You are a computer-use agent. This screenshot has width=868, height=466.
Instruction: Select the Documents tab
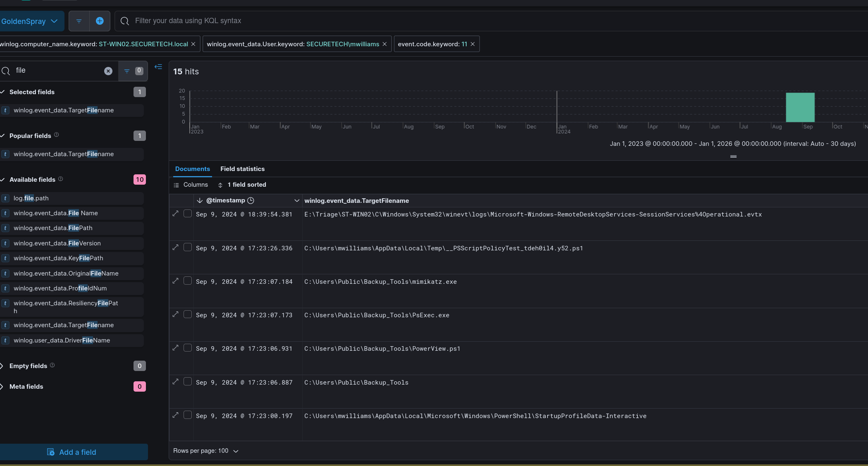(193, 169)
